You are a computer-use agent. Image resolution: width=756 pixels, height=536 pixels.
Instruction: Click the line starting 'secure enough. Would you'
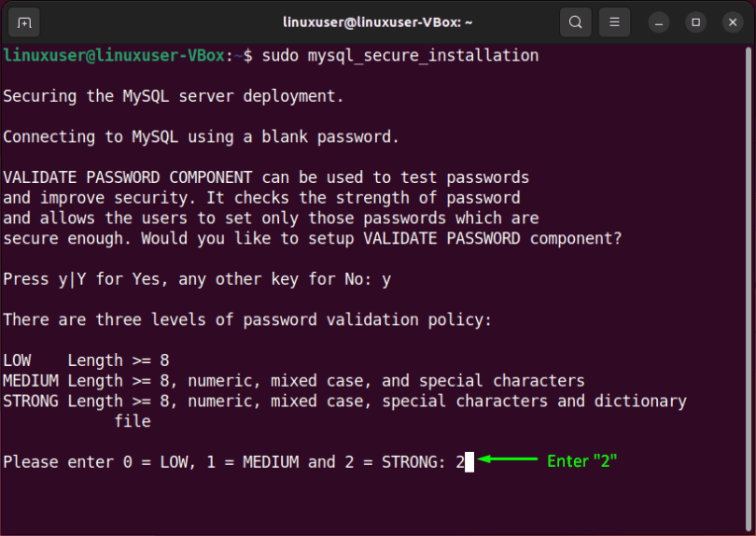(313, 239)
